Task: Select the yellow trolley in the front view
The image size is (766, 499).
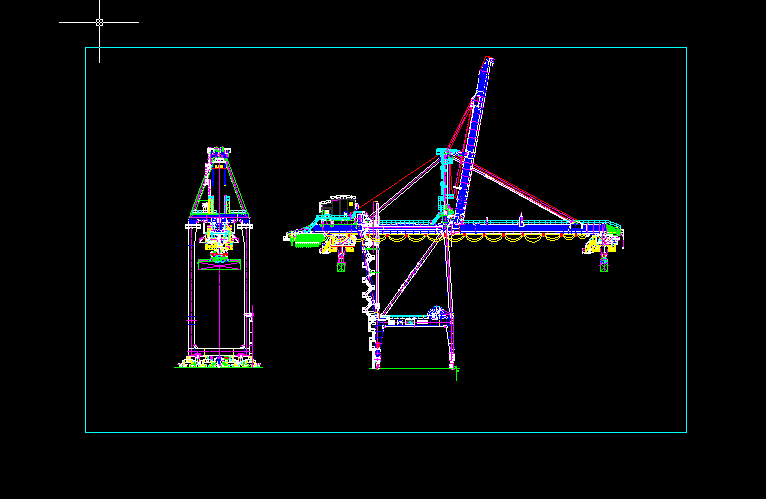Action: 217,241
